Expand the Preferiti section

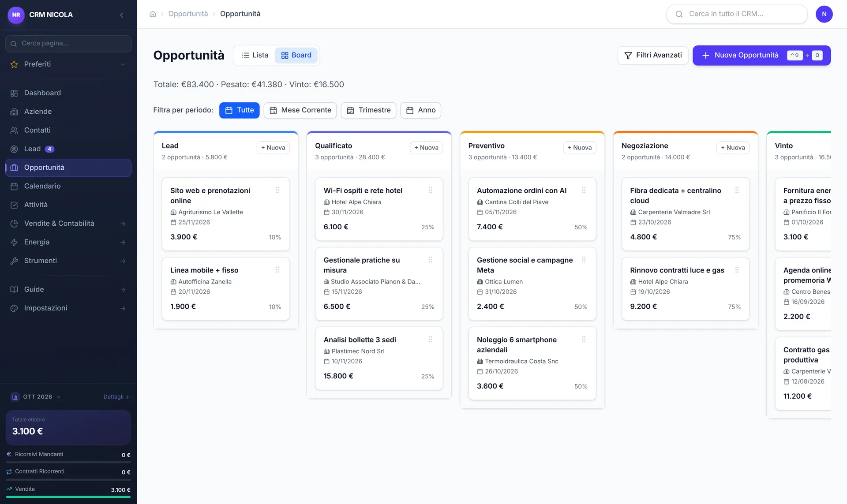[68, 64]
